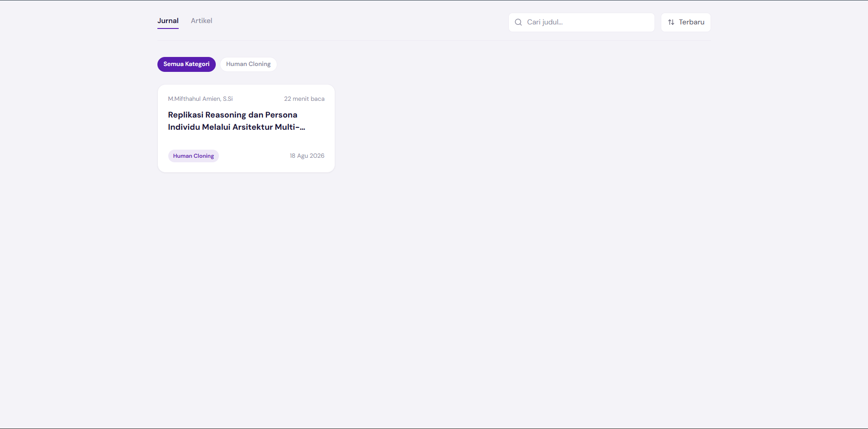
Task: Click the Human Cloning tag on the card
Action: pyautogui.click(x=194, y=156)
